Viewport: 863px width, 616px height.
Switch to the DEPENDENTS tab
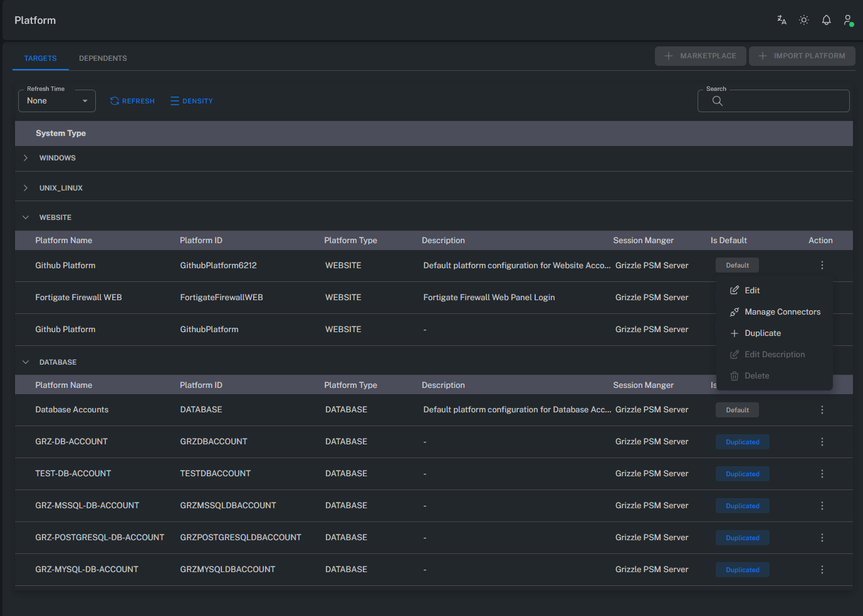tap(103, 58)
